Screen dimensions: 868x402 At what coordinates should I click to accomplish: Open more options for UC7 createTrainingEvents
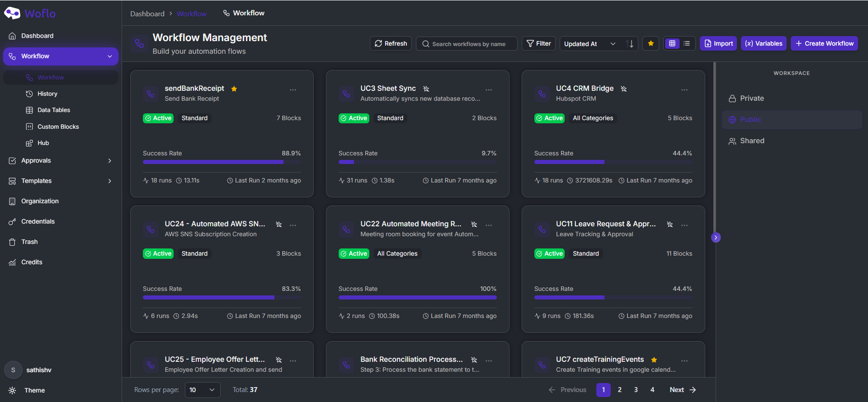(x=684, y=360)
